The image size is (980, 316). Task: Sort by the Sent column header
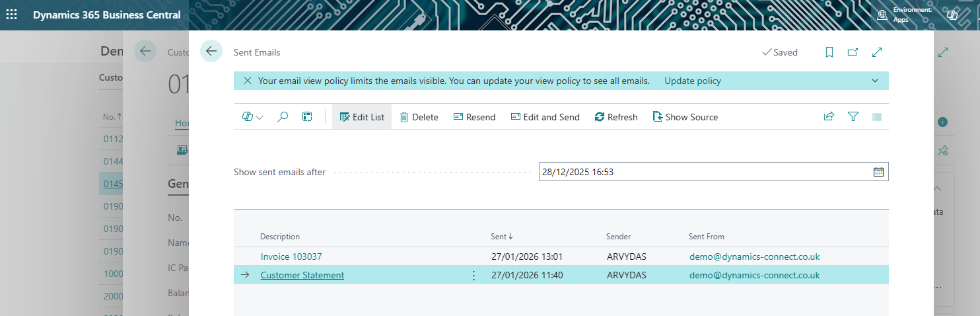click(x=499, y=237)
